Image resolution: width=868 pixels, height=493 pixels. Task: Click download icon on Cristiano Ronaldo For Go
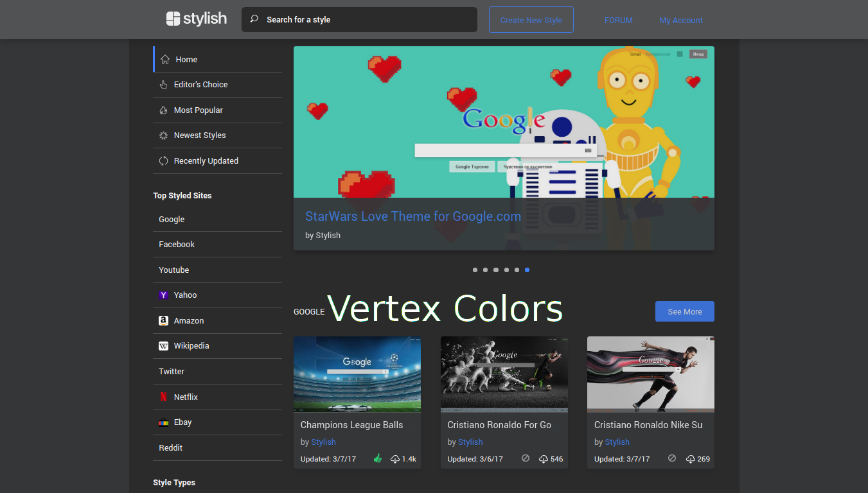point(543,459)
